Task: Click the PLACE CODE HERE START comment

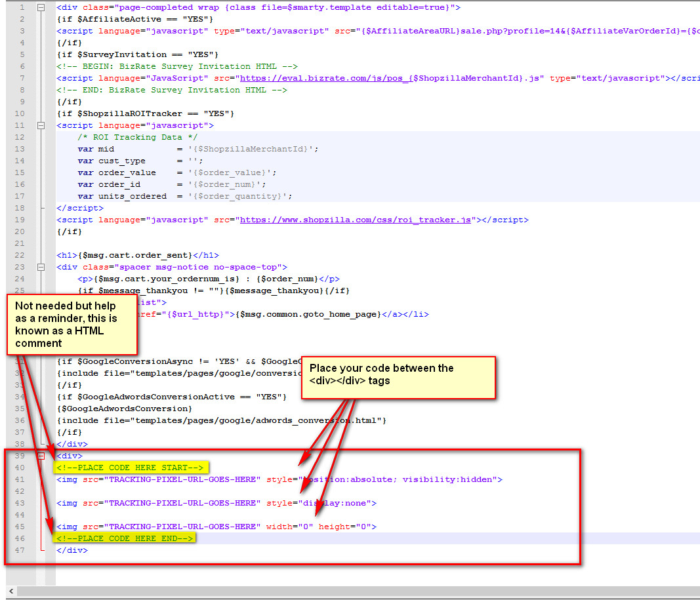Action: click(130, 468)
